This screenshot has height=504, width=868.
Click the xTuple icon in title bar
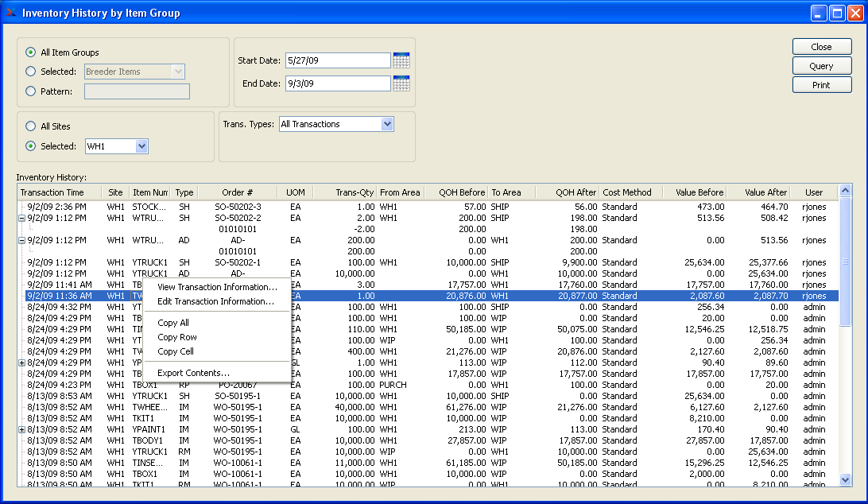[10, 13]
